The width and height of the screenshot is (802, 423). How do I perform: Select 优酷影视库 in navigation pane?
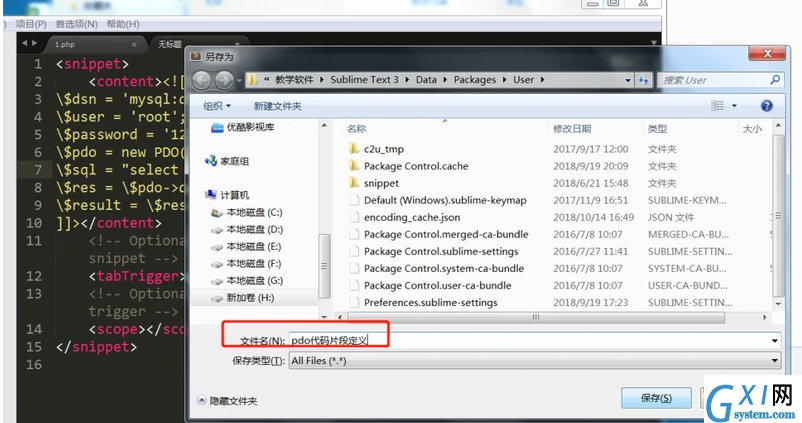pos(243,127)
